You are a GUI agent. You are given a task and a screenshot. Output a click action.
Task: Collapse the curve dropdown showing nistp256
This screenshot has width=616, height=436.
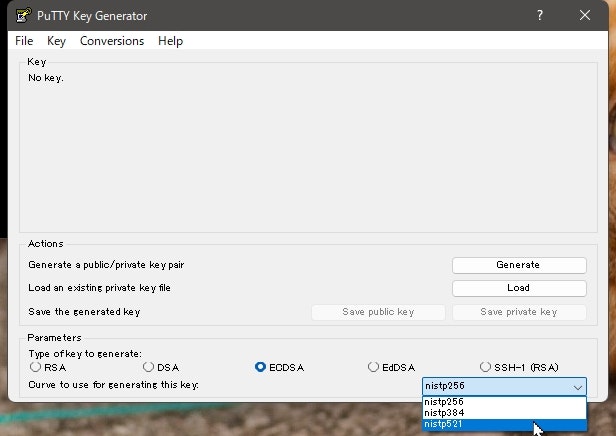tap(504, 387)
